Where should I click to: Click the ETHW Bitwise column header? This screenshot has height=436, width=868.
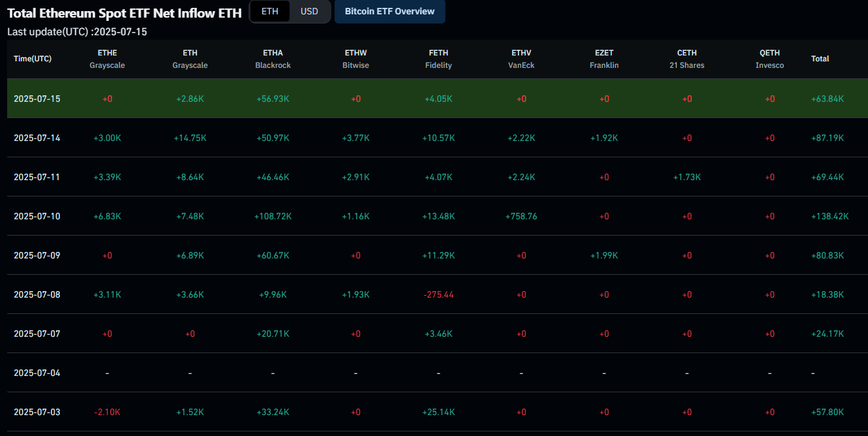click(x=355, y=59)
